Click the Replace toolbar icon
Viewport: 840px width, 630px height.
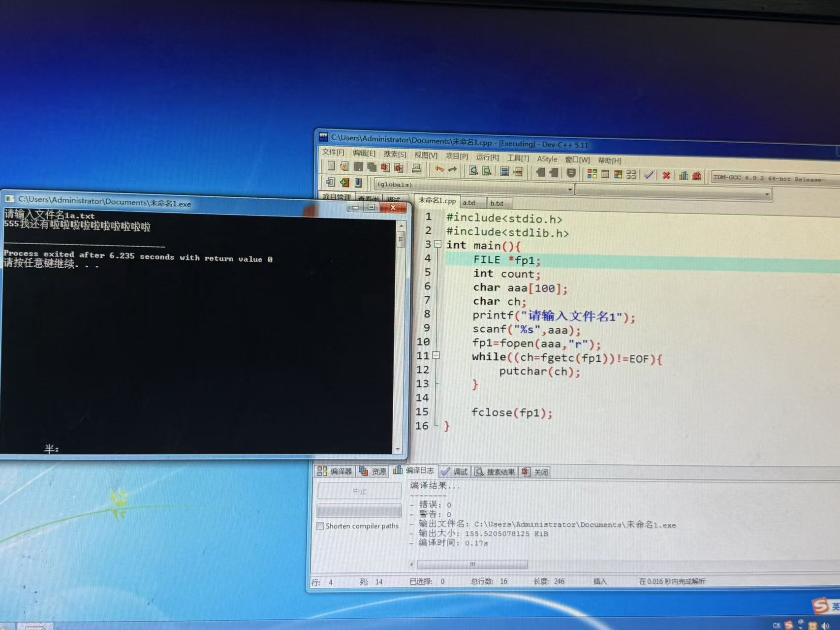click(x=487, y=171)
